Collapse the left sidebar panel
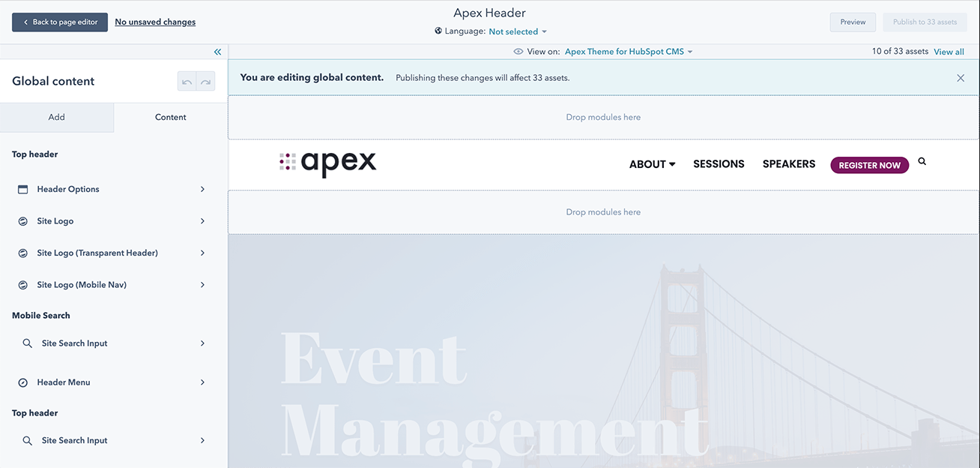980x468 pixels. [x=217, y=52]
